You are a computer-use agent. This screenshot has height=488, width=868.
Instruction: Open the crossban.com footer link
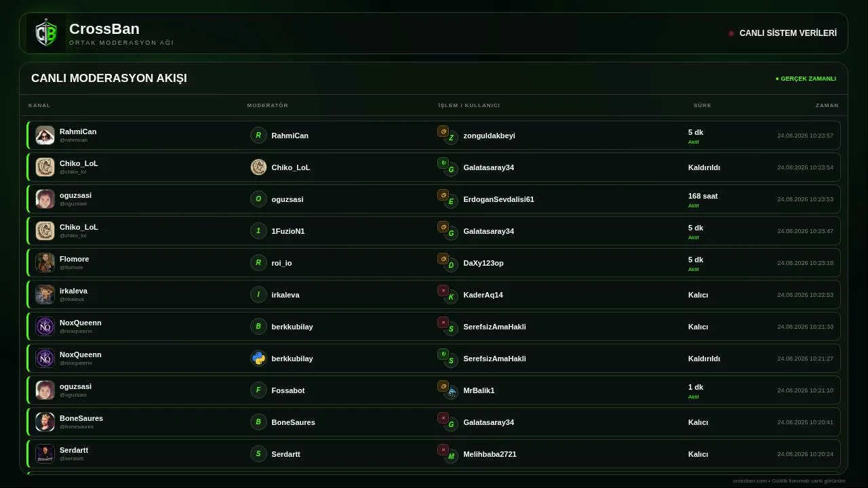click(x=749, y=481)
